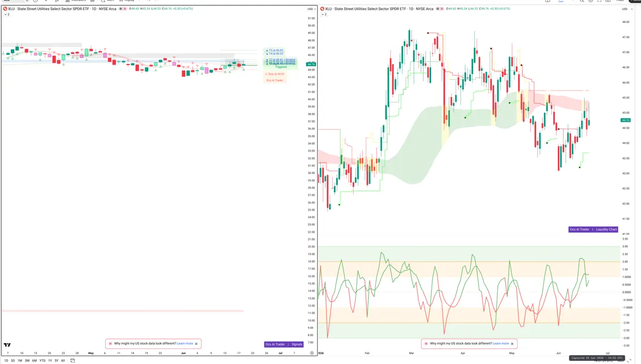Click the red 'Ocs Ai Trader' label under Stop
The width and height of the screenshot is (641, 364).
275,80
